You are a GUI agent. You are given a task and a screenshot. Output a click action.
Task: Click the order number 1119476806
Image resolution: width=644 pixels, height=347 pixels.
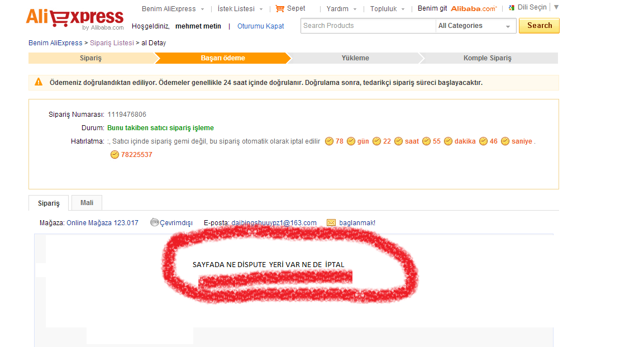127,115
